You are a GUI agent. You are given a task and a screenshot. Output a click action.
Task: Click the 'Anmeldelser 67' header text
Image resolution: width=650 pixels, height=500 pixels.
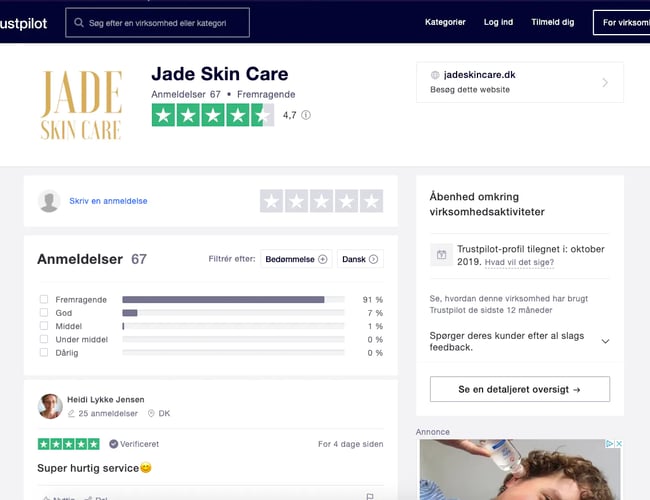pyautogui.click(x=92, y=259)
